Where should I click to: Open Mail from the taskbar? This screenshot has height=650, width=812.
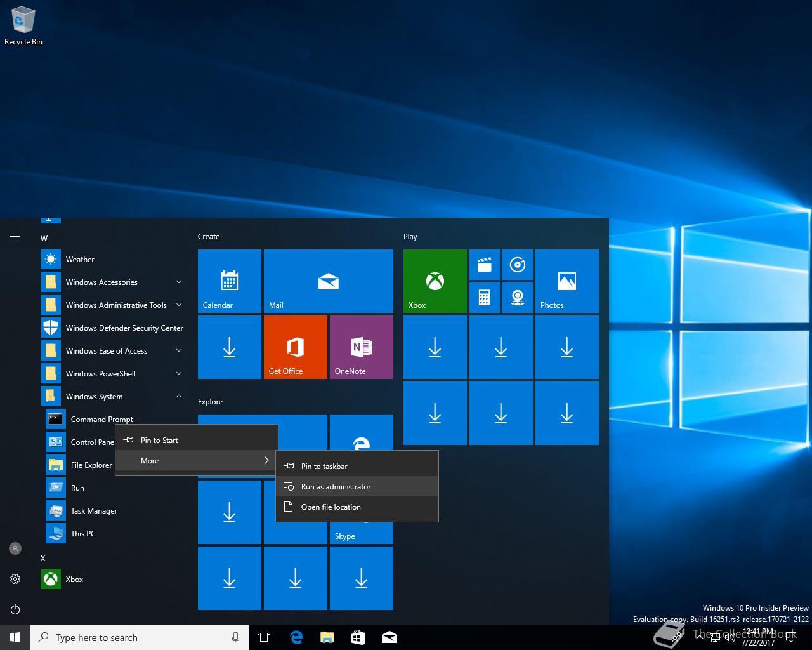[x=390, y=637]
